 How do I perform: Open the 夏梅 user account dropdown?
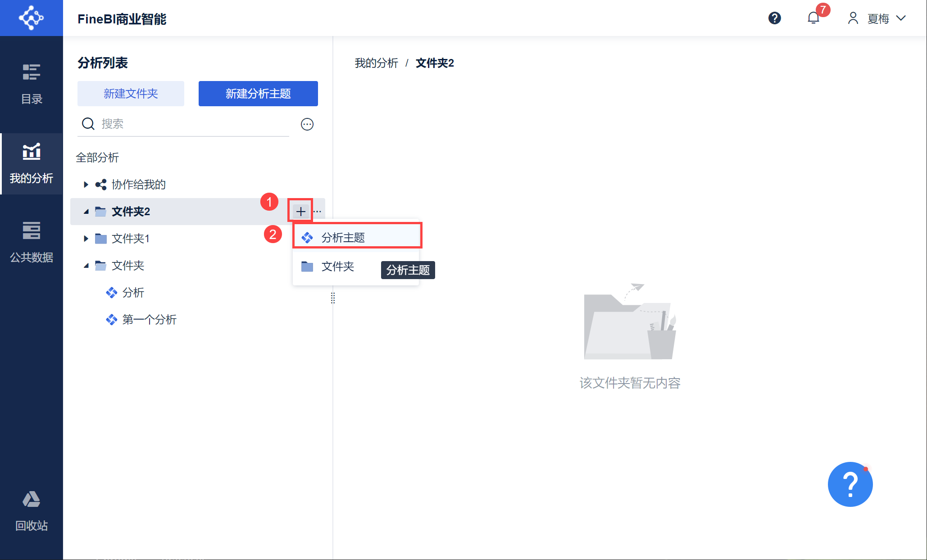[877, 18]
